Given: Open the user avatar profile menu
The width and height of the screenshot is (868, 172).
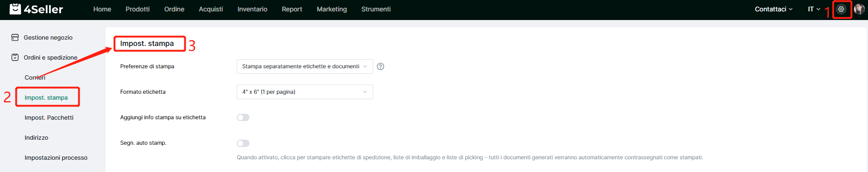Looking at the screenshot, I should pos(859,9).
